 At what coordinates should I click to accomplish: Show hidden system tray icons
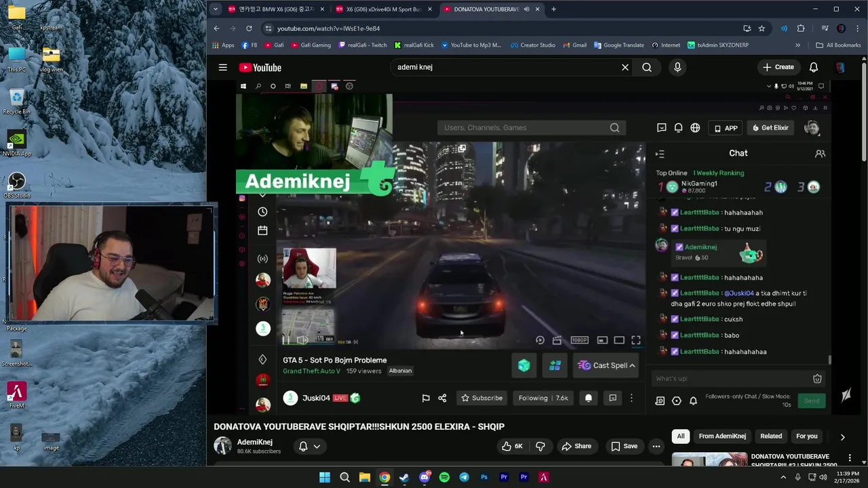783,477
